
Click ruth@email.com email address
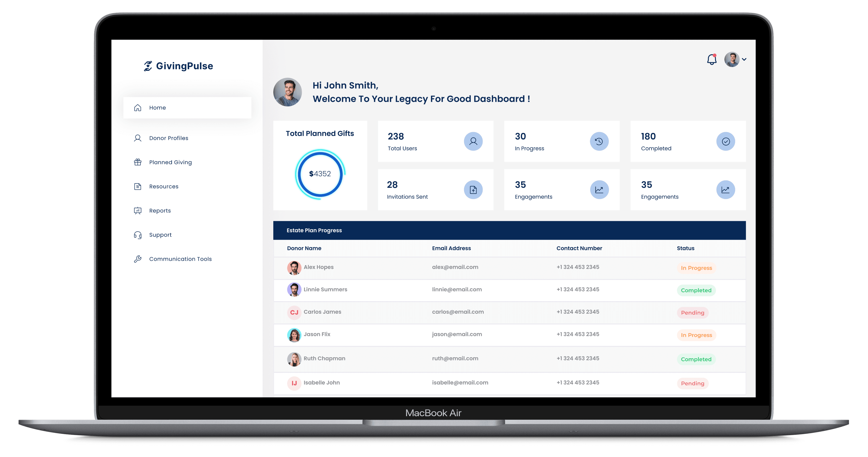[x=455, y=359]
